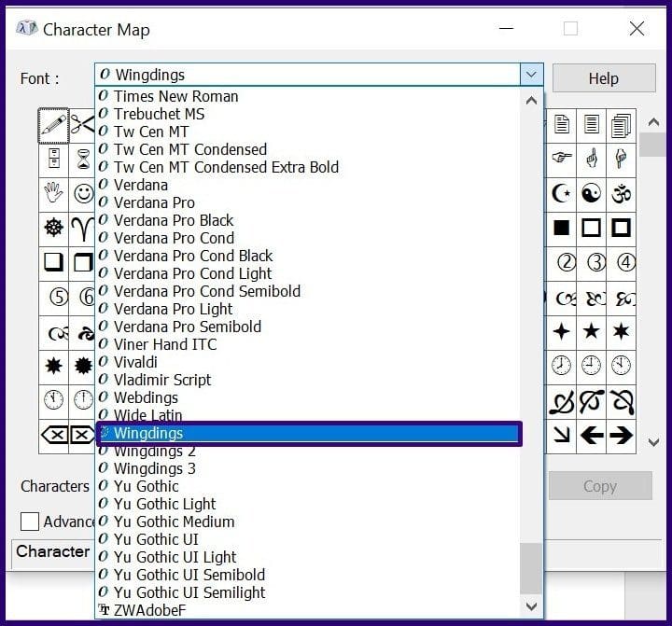This screenshot has width=672, height=626.
Task: Click the font list scrollbar thumb
Action: (x=531, y=568)
